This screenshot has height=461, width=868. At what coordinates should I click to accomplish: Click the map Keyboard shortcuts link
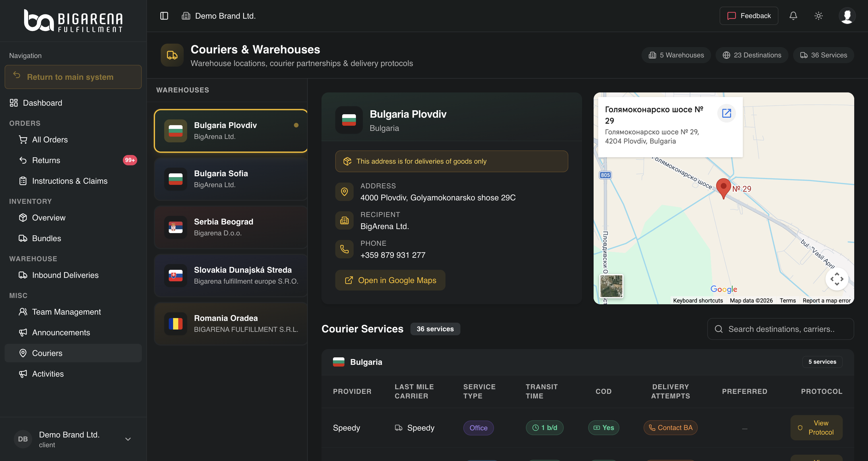pyautogui.click(x=698, y=301)
